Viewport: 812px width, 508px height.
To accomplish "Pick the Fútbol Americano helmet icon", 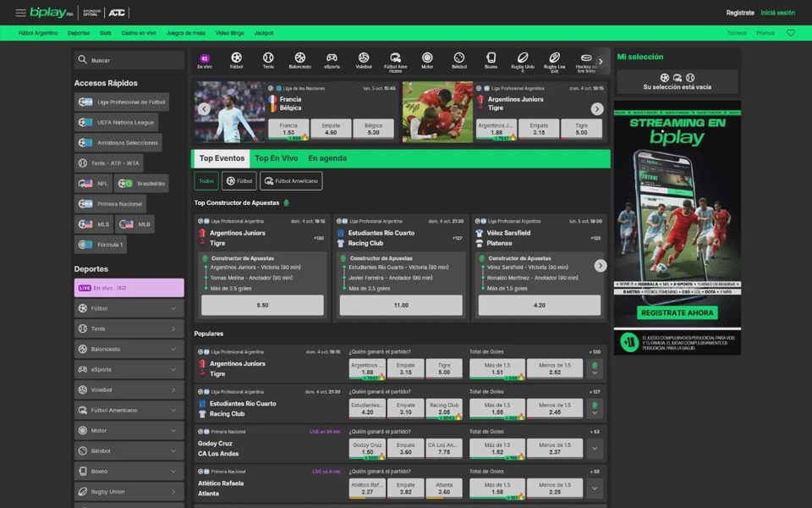I will (395, 58).
